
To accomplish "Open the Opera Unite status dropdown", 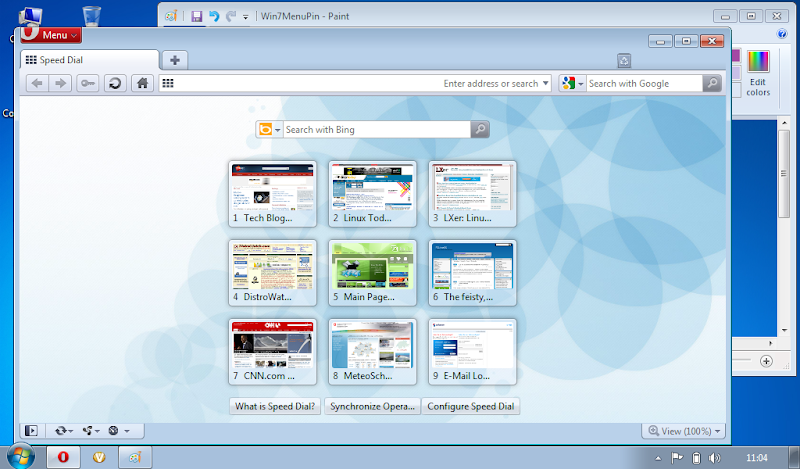I will 91,431.
